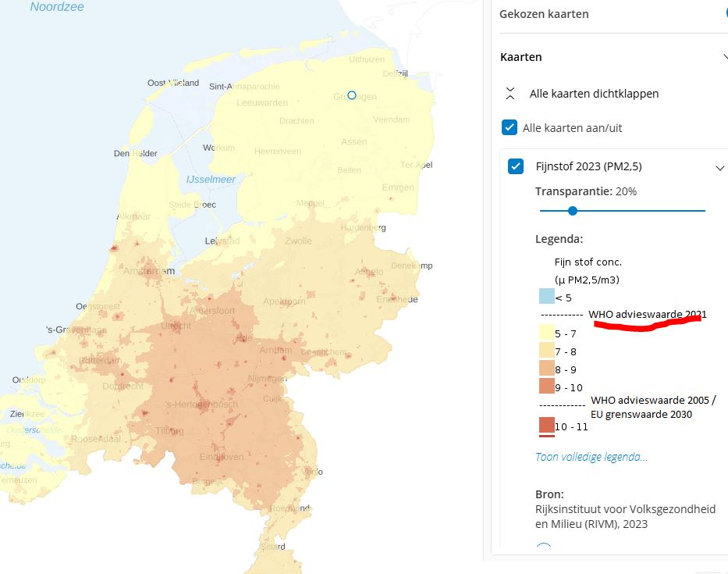The height and width of the screenshot is (574, 728).
Task: Click the light blue '< 5' legend swatch
Action: tap(546, 296)
